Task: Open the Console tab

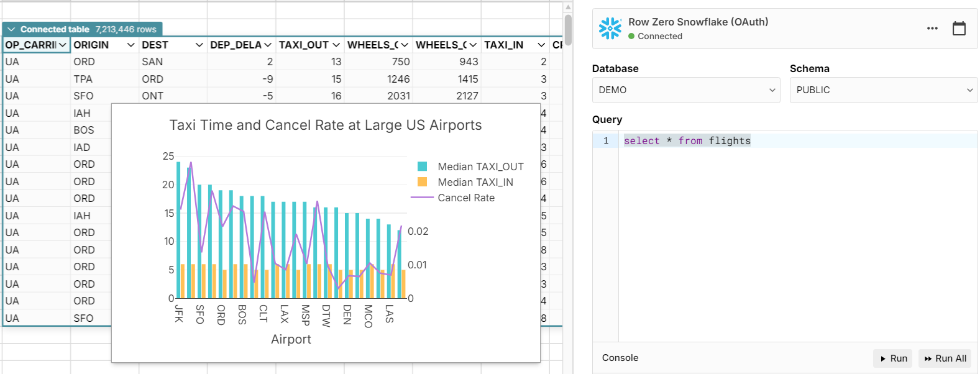Action: (620, 358)
